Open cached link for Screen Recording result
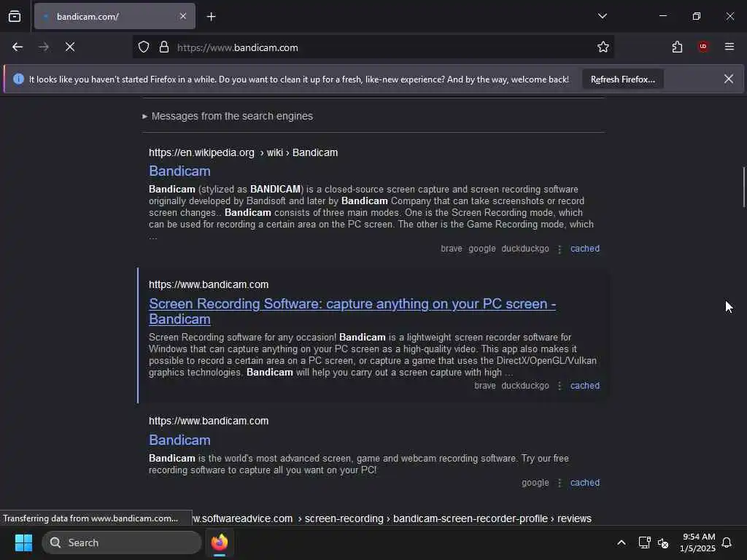747x560 pixels. tap(585, 386)
